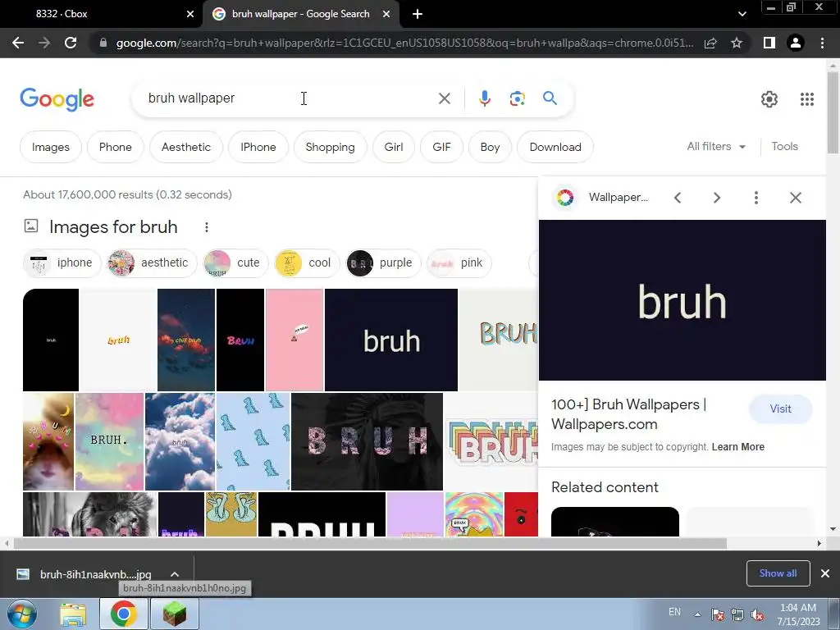Select the iPhone filter chip

[258, 147]
